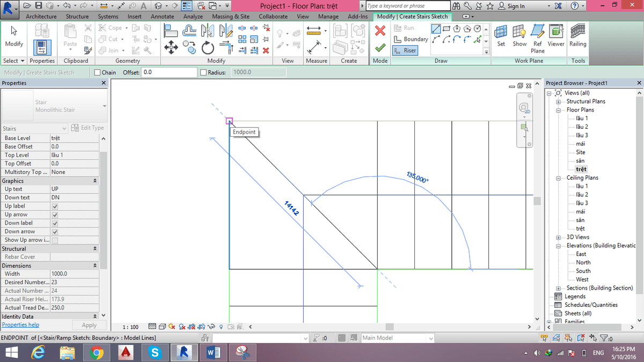Open the Structure ribbon tab

77,17
